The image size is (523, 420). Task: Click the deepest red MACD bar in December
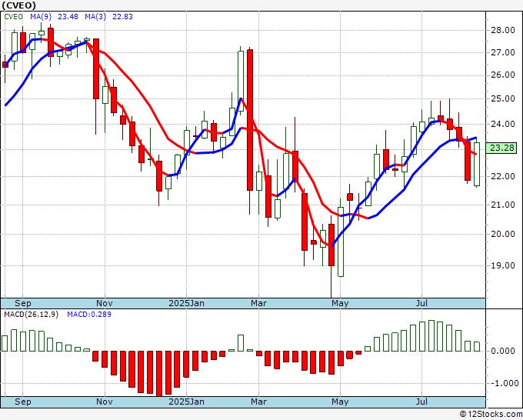point(159,374)
